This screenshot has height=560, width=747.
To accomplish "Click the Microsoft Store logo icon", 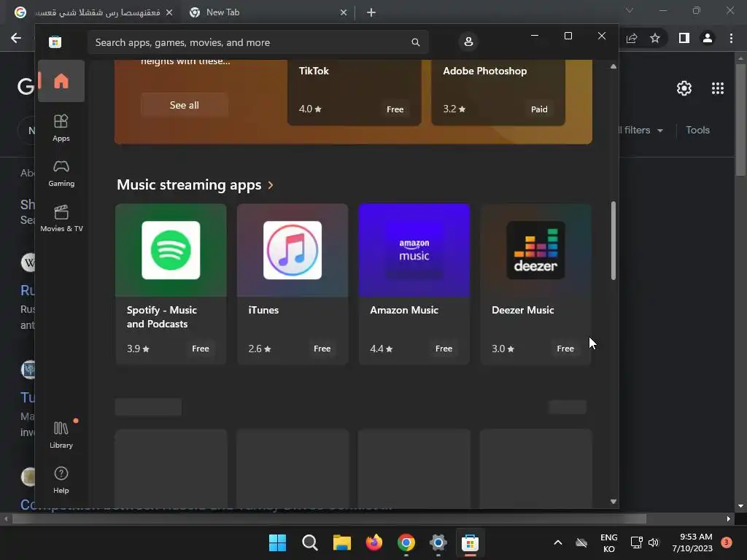I will tap(55, 42).
